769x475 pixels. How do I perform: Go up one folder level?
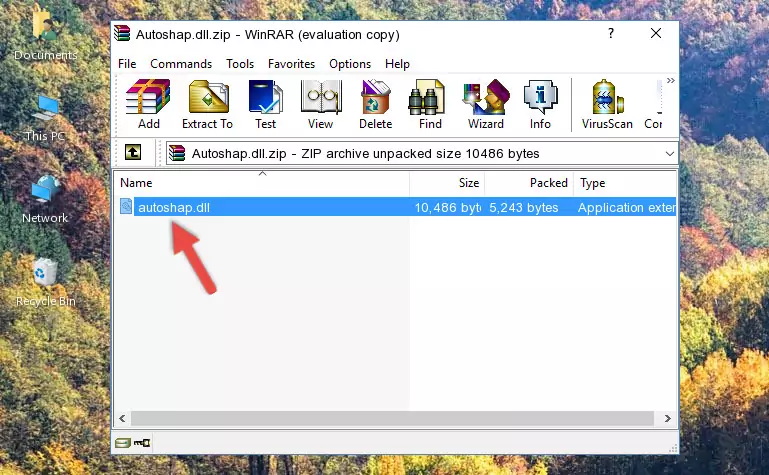(133, 152)
